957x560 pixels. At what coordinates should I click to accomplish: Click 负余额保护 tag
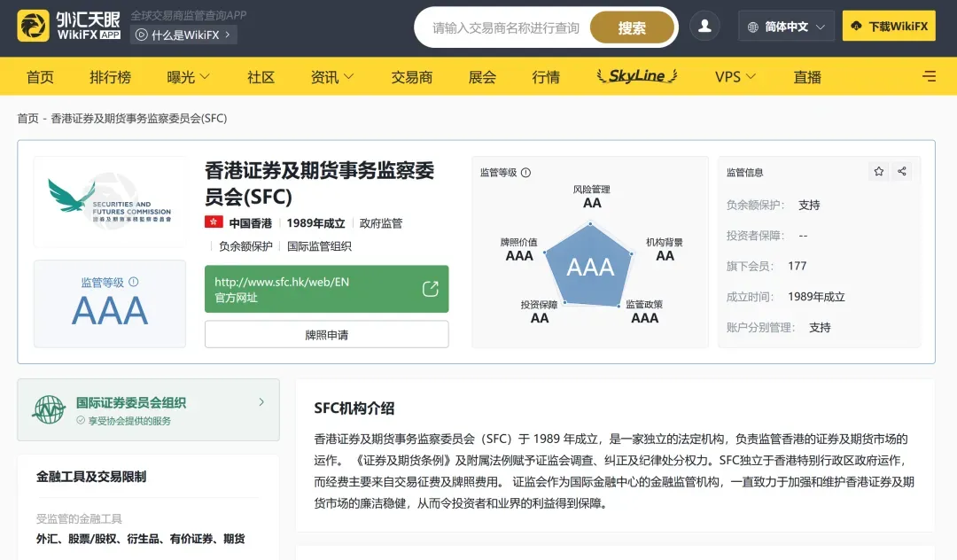click(245, 245)
